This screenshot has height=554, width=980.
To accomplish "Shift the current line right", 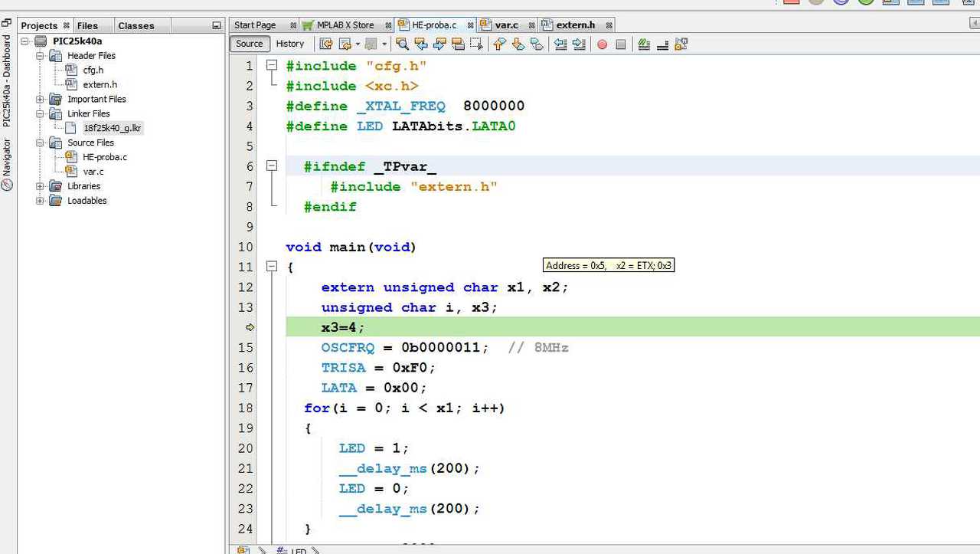I will pyautogui.click(x=579, y=44).
